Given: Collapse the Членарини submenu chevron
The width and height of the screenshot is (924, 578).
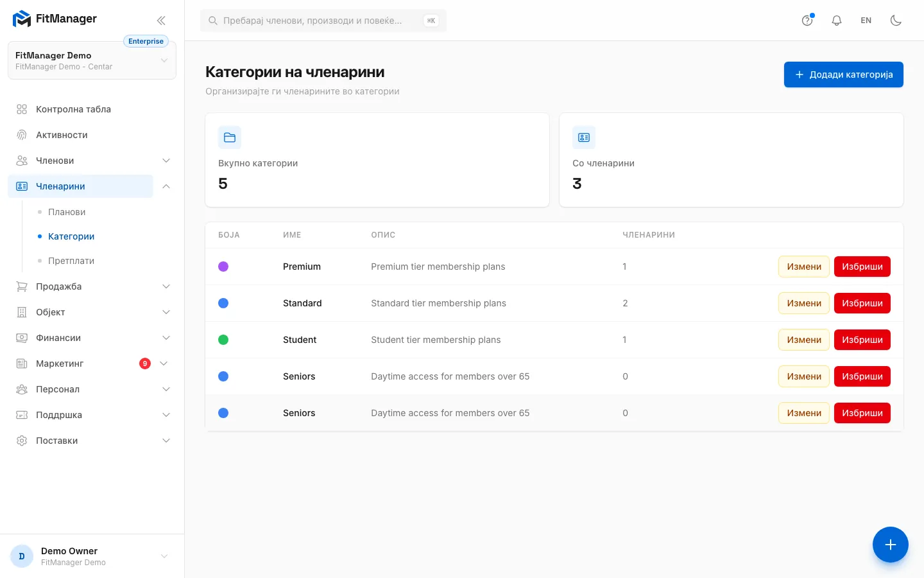Looking at the screenshot, I should click(x=166, y=186).
